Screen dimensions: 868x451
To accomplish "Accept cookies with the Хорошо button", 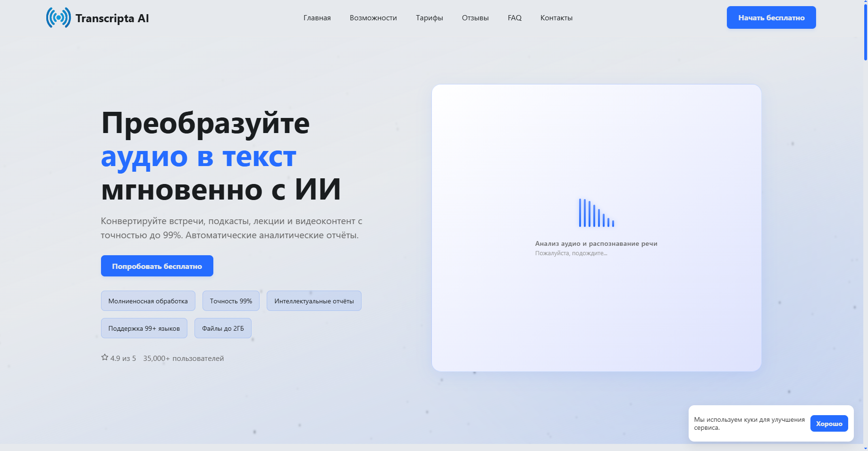I will click(x=829, y=423).
